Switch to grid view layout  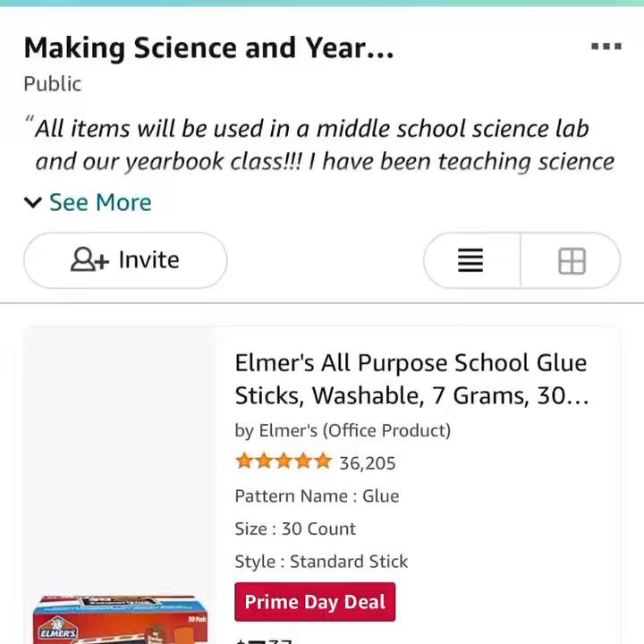click(572, 260)
